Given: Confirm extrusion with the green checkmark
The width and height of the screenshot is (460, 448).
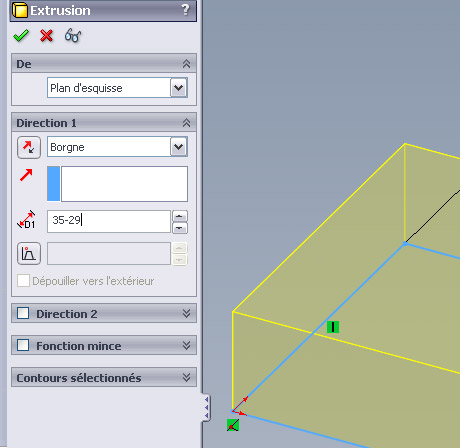Looking at the screenshot, I should (x=21, y=35).
